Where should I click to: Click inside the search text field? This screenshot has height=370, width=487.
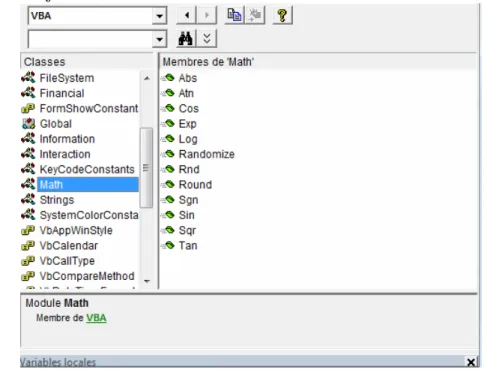pyautogui.click(x=90, y=39)
